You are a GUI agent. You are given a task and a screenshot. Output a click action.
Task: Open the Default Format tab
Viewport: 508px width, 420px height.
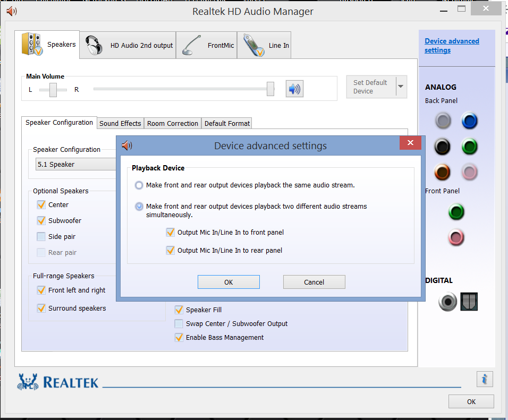227,123
